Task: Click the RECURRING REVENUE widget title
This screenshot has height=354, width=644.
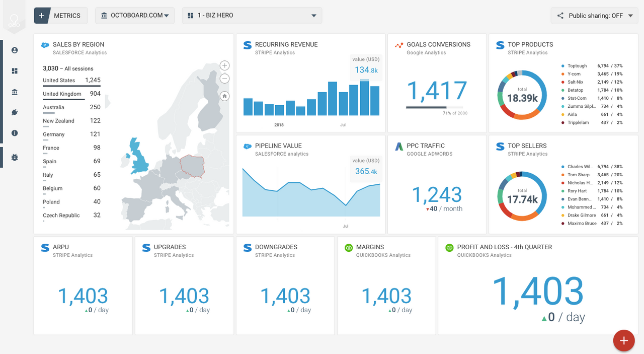Action: tap(286, 45)
